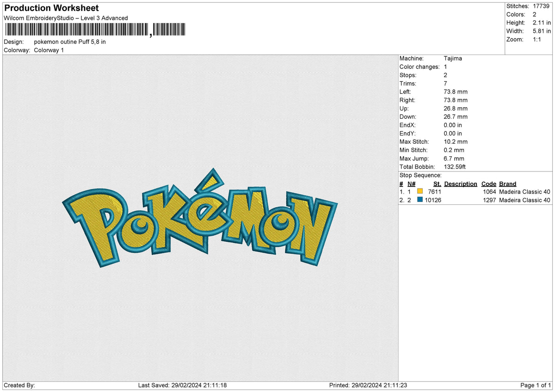Select 'Last Saved: 29/02/2024 21:11:18' footer text
Screen dimensions: 555x392
[x=182, y=385]
